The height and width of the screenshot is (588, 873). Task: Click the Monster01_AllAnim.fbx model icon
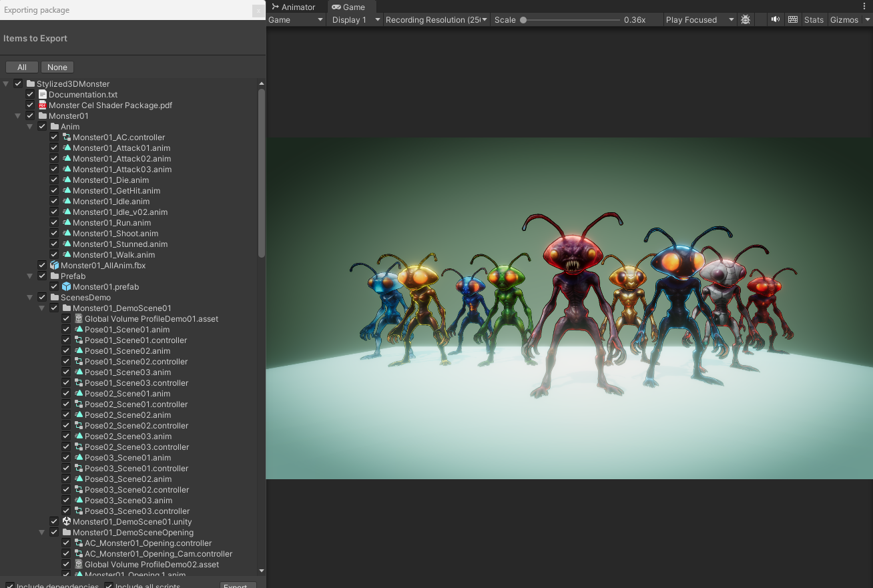pos(55,266)
